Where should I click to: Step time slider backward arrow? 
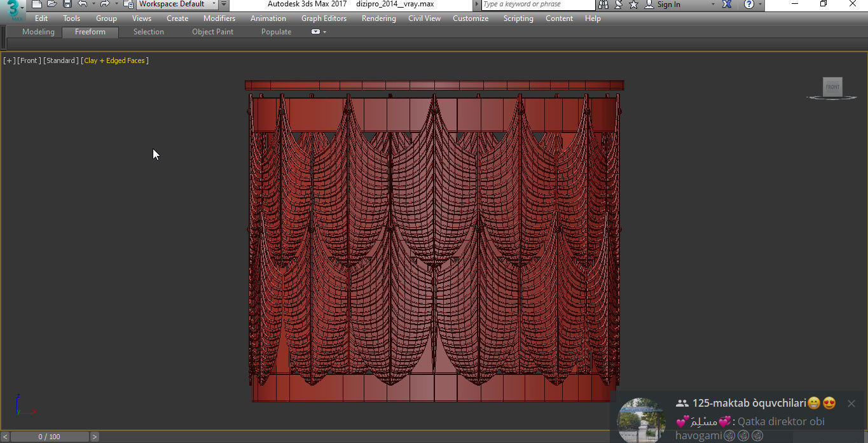click(4, 437)
